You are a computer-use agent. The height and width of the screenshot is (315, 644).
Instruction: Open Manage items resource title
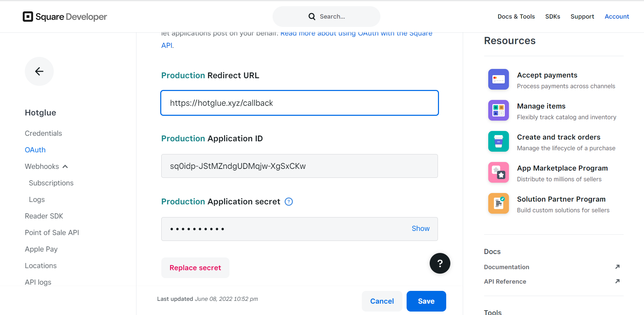541,106
